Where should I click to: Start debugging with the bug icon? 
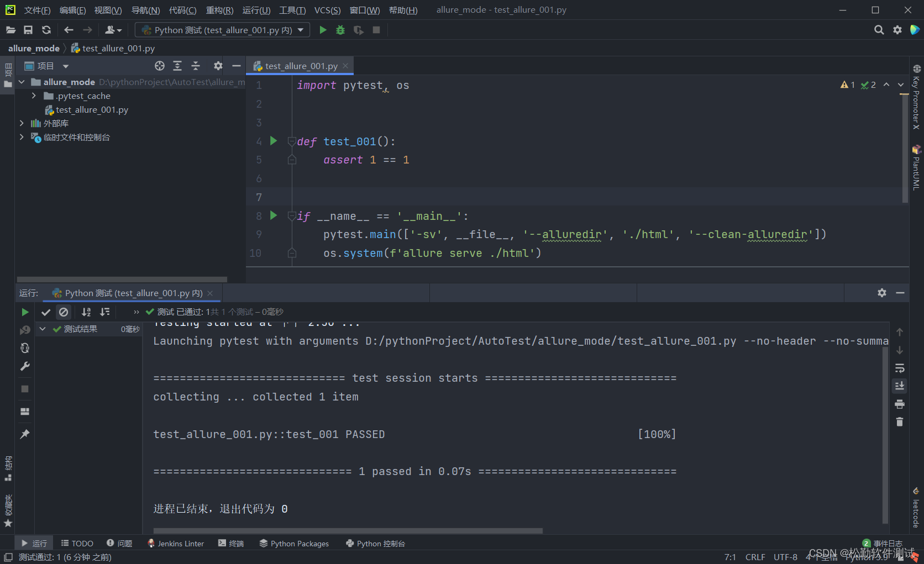(x=340, y=30)
